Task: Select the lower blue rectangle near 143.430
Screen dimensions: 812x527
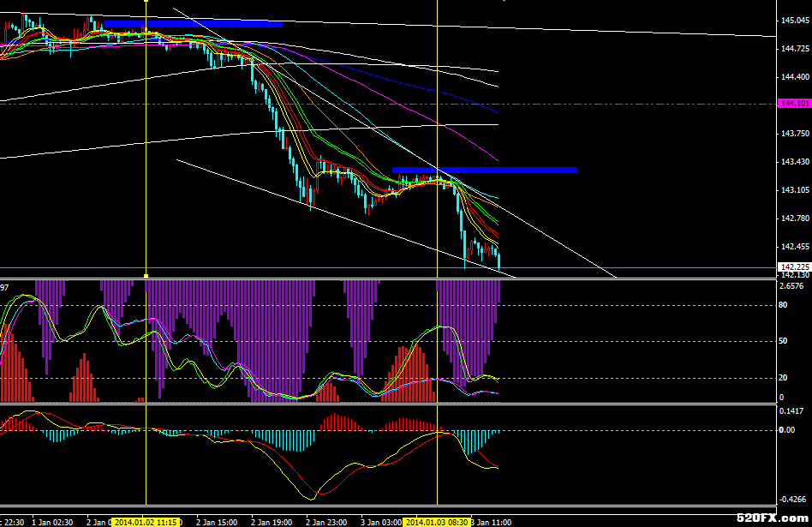Action: (485, 170)
